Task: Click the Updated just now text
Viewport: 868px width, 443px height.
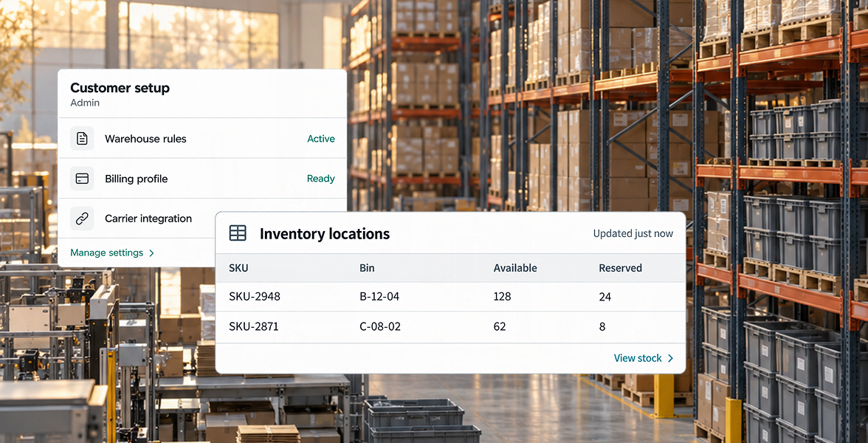Action: click(x=633, y=233)
